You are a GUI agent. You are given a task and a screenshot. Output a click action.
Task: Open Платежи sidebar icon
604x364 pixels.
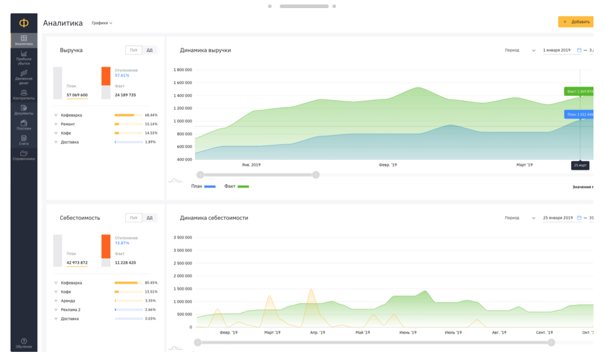[x=24, y=125]
